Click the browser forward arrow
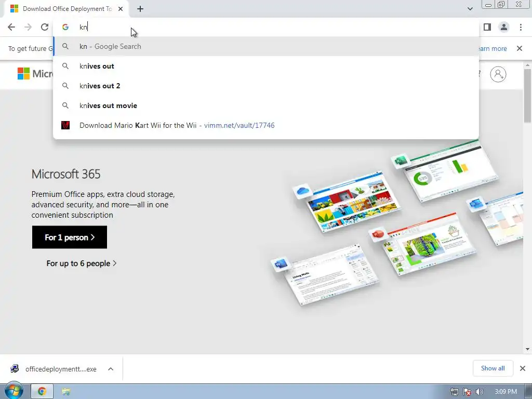532x399 pixels. [28, 27]
